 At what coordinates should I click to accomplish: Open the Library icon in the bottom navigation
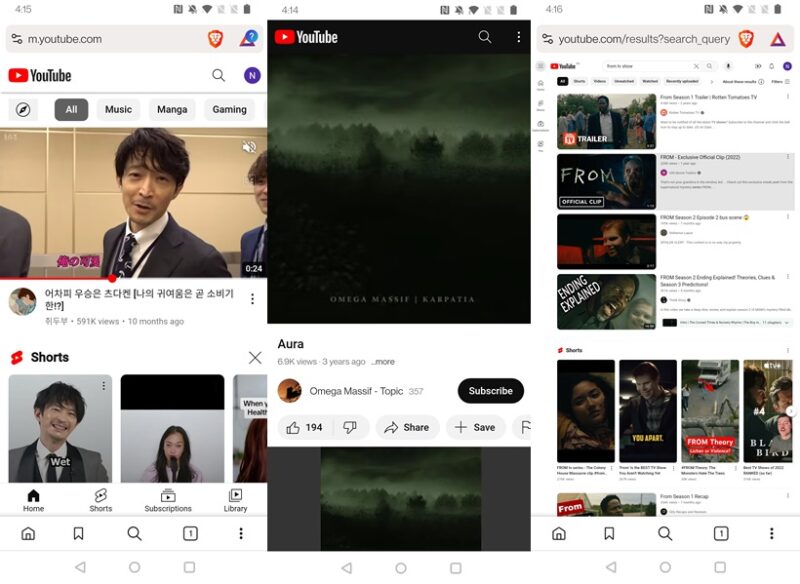(235, 500)
